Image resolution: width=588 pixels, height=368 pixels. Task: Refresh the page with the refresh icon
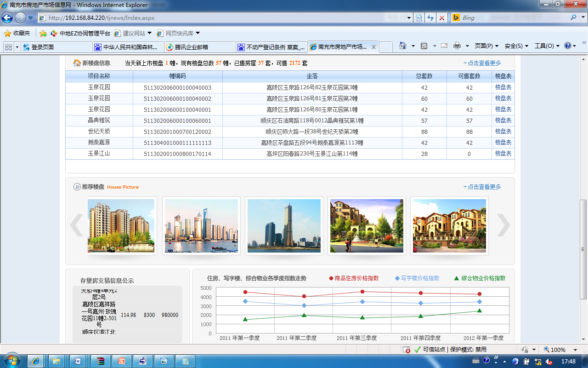point(430,18)
